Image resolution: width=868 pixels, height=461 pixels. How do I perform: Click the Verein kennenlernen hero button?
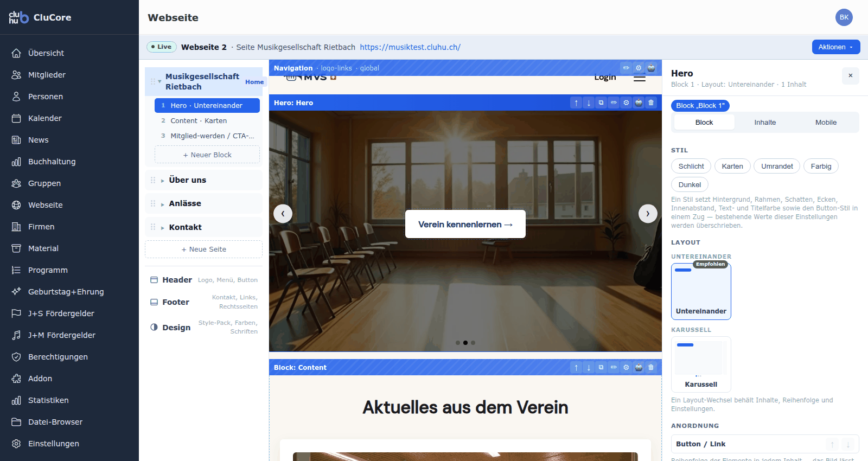[465, 224]
